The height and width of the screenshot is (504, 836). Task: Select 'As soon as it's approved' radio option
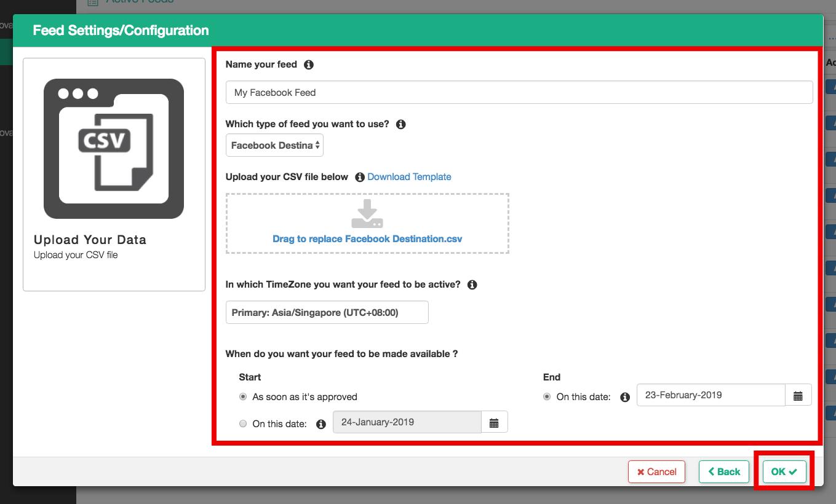click(x=243, y=397)
